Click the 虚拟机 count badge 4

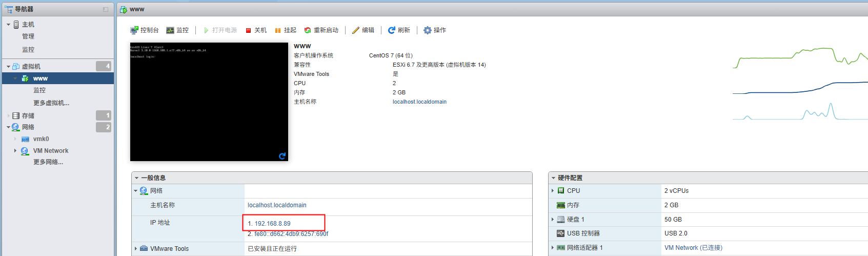tap(104, 66)
